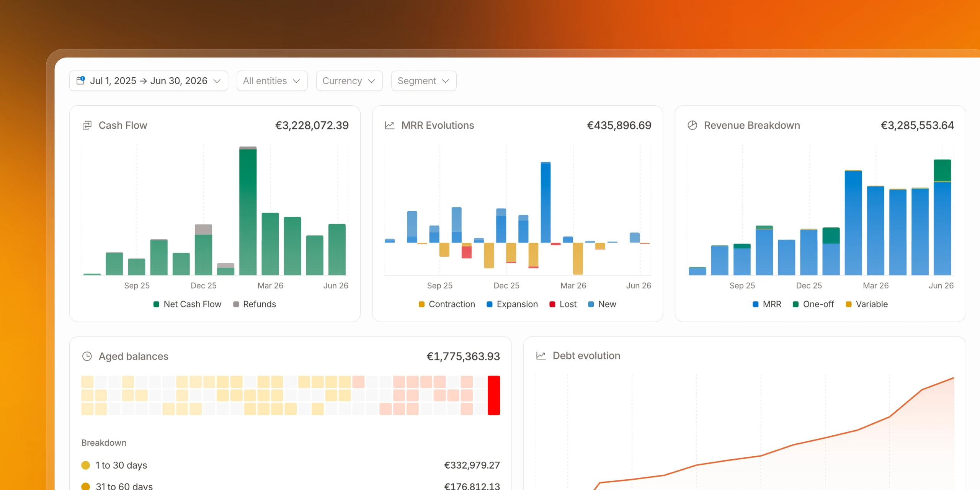Viewport: 980px width, 490px height.
Task: Open the date range dropdown
Action: [x=149, y=81]
